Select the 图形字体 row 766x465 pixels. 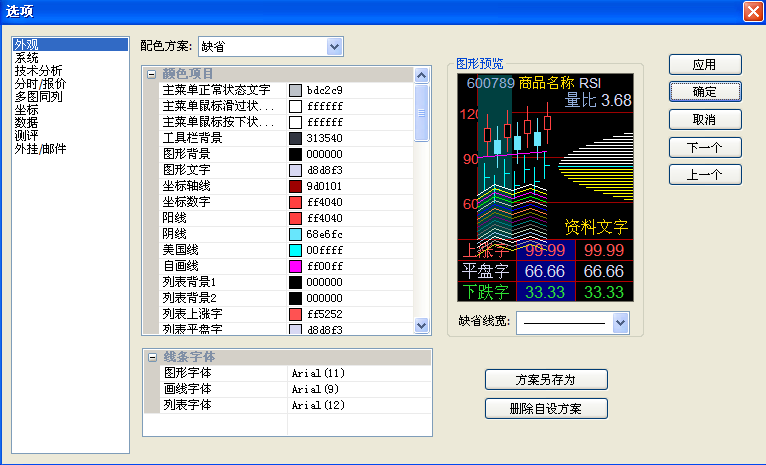(x=295, y=373)
